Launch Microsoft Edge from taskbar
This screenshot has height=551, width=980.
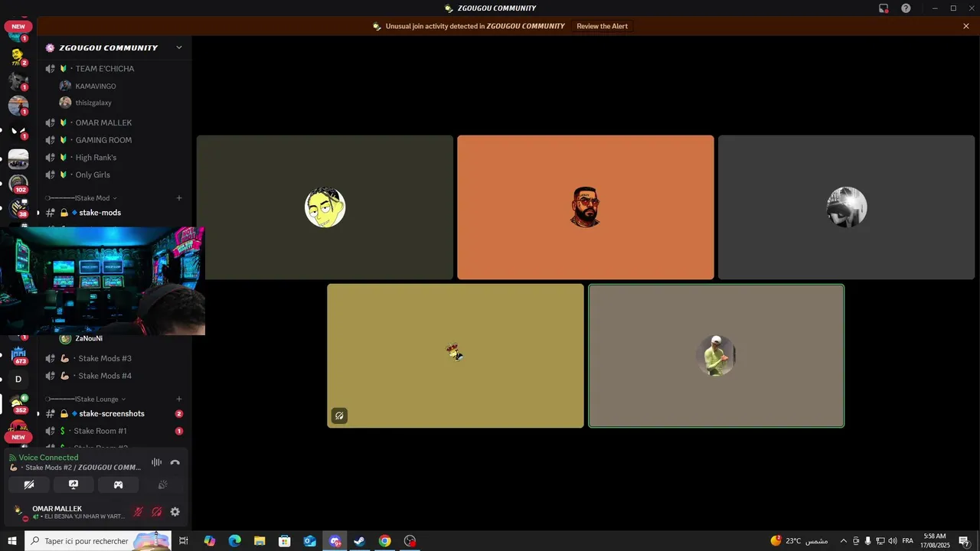pyautogui.click(x=234, y=541)
